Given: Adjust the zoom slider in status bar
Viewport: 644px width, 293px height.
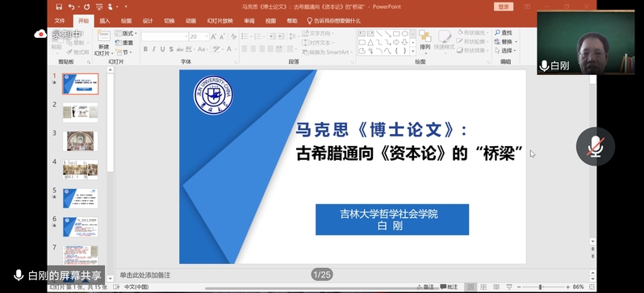Looking at the screenshot, I should click(x=541, y=287).
